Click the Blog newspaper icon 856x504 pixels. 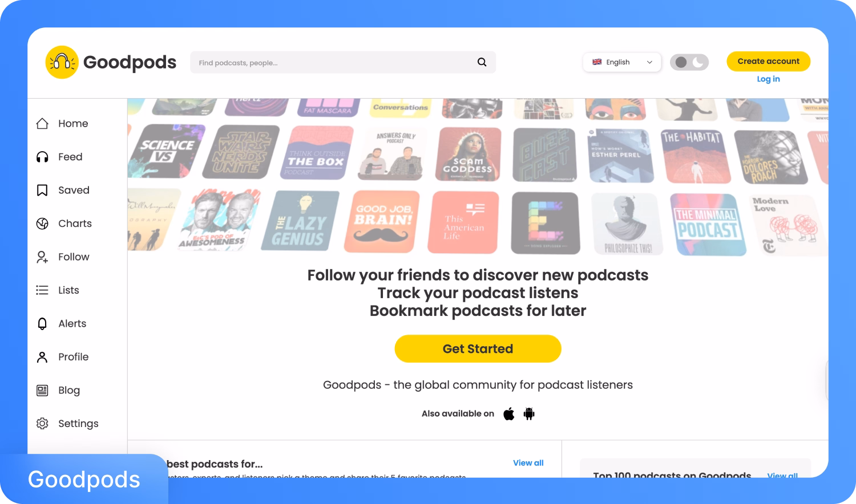42,391
